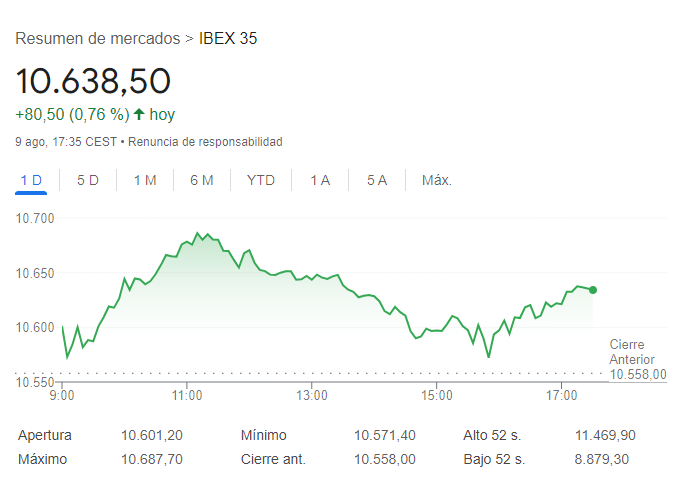Show the Máx. full history tab

[437, 181]
